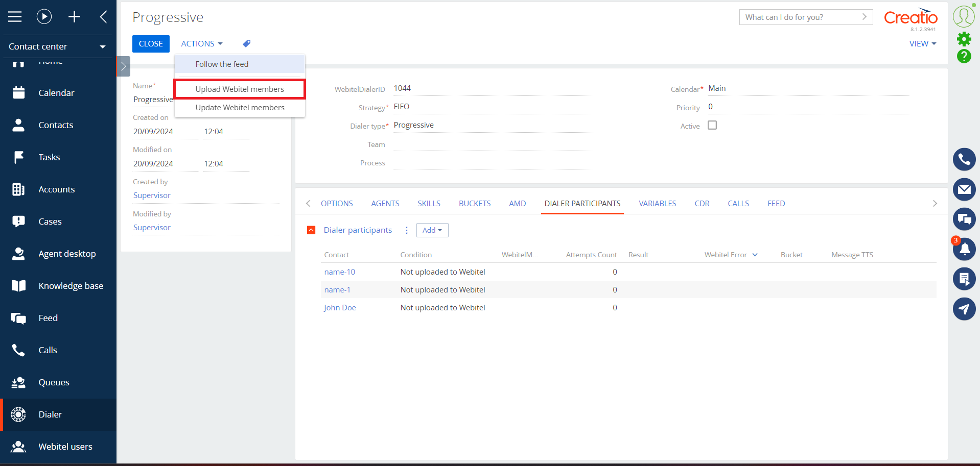
Task: Open Dialer participants options menu
Action: pyautogui.click(x=407, y=230)
